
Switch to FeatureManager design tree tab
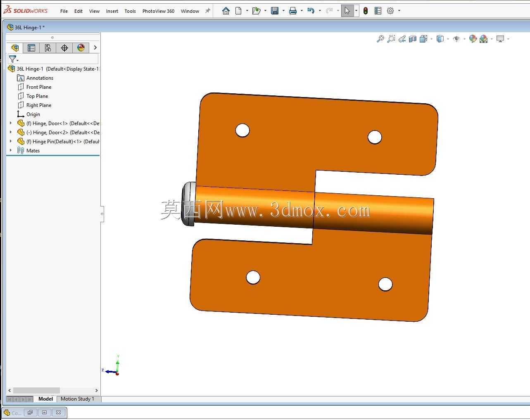[x=15, y=48]
